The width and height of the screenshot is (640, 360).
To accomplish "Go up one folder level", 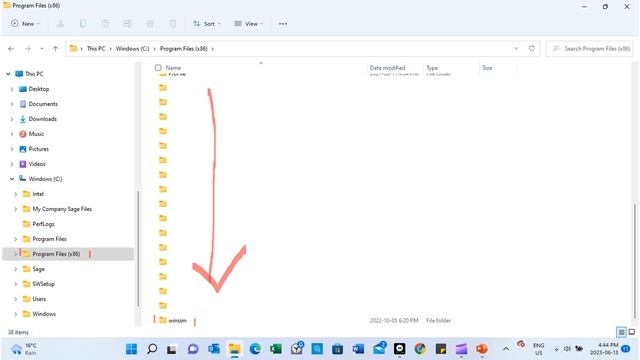I will 56,49.
